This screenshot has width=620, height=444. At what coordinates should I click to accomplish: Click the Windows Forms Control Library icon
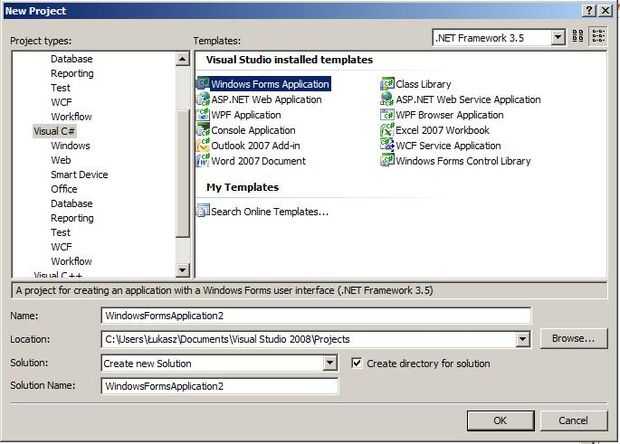(388, 161)
